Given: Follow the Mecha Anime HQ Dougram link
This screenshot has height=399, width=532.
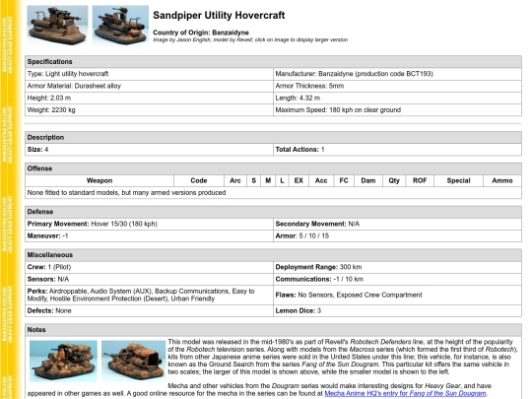Looking at the screenshot, I should tap(405, 393).
